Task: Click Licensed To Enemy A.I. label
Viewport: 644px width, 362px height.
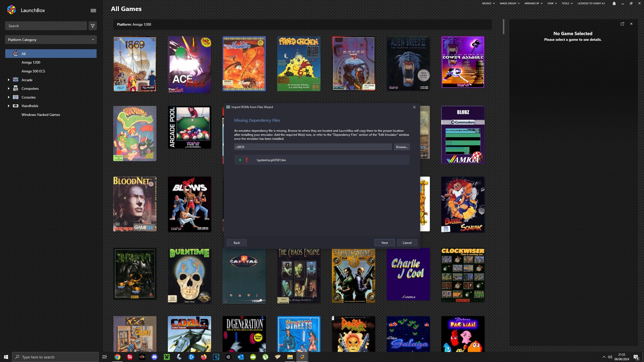Action: tap(591, 3)
